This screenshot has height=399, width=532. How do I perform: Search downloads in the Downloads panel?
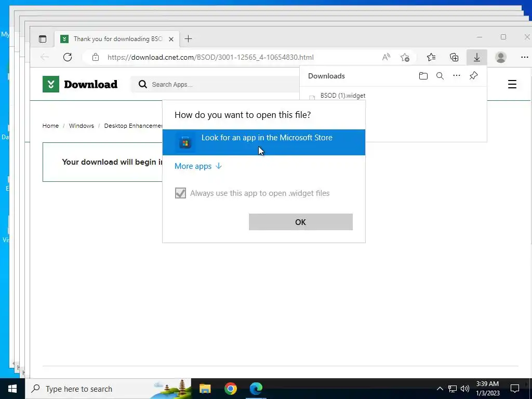(x=440, y=76)
